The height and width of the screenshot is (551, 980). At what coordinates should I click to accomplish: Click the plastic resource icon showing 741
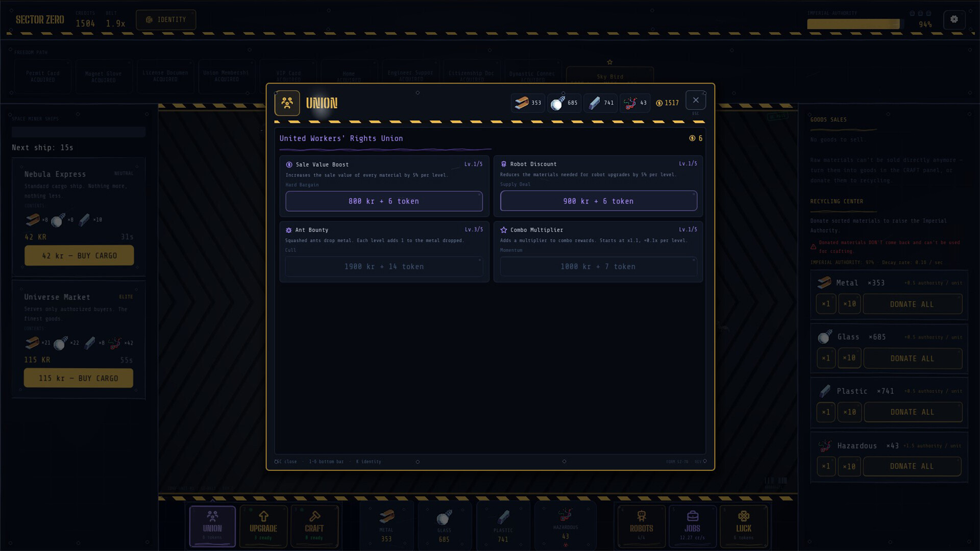[x=594, y=103]
